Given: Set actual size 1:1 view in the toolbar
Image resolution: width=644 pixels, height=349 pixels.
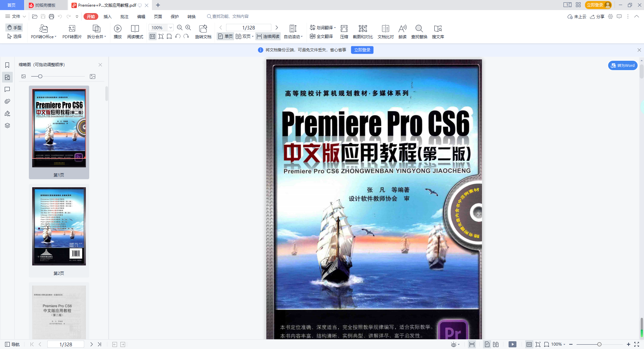Looking at the screenshot, I should click(153, 36).
